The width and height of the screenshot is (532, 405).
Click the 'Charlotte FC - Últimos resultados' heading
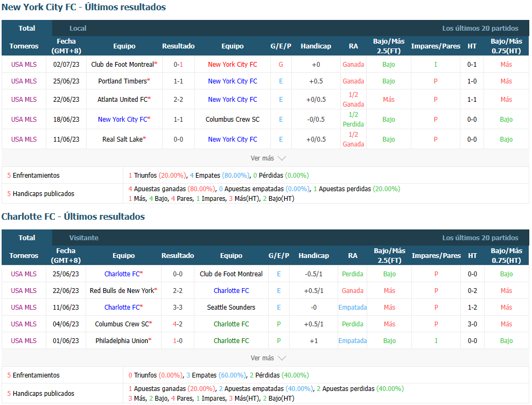click(x=73, y=217)
